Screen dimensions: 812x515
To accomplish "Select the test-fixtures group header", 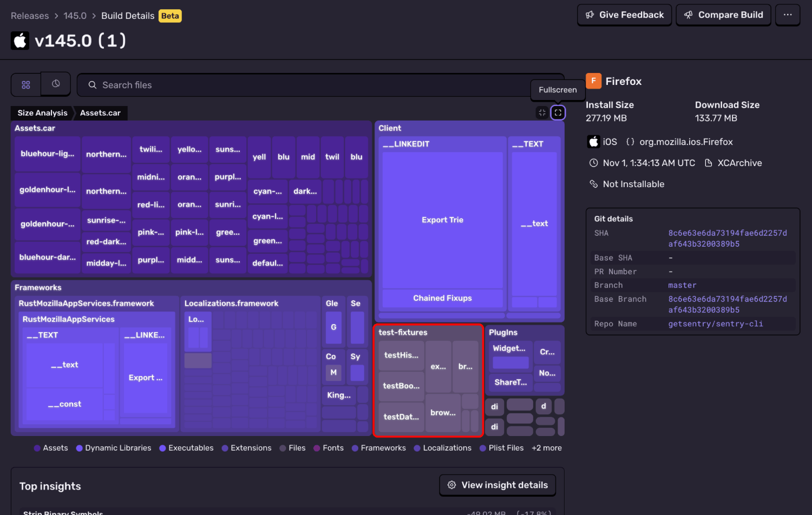I will pyautogui.click(x=403, y=333).
